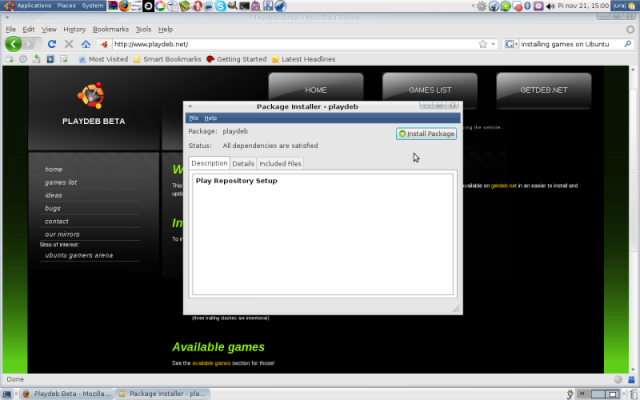Screen dimensions: 640x400
Task: Open the System panel menu
Action: (93, 6)
